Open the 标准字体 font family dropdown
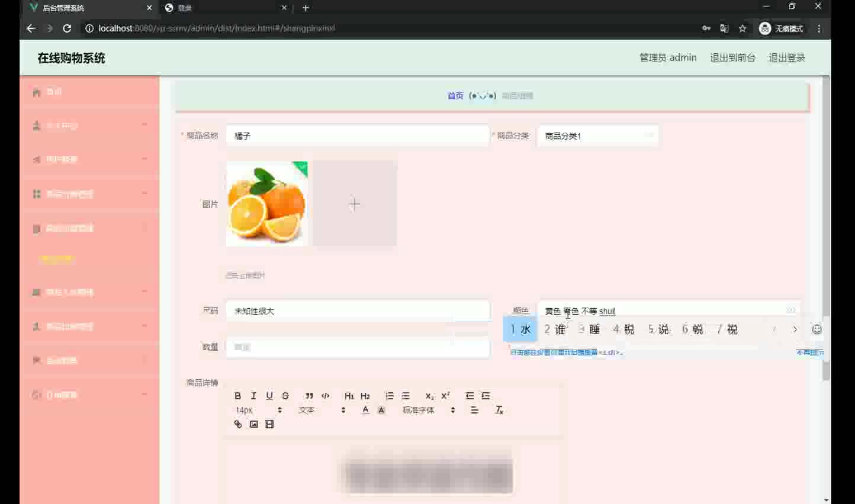Viewport: 855px width, 504px height. [429, 410]
